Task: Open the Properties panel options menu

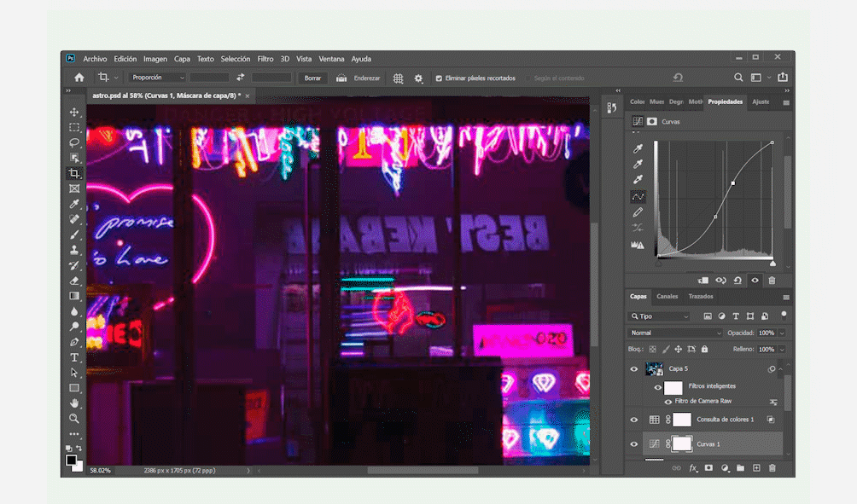Action: [786, 102]
